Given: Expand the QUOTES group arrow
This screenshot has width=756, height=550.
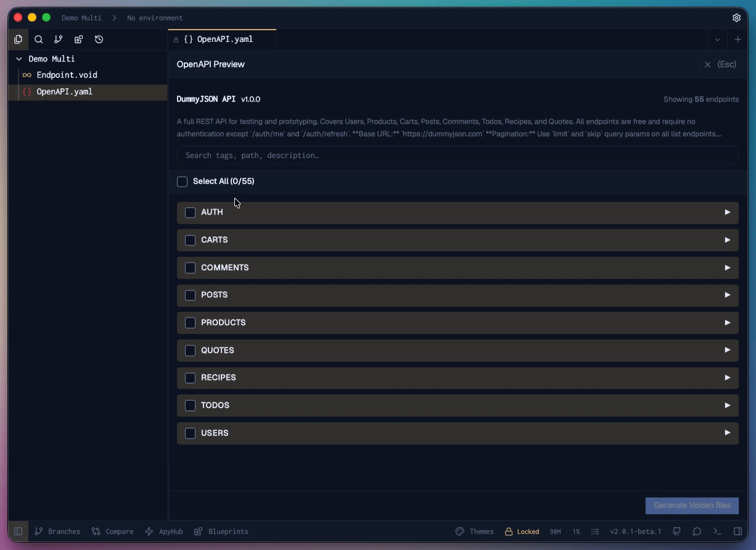Looking at the screenshot, I should pos(728,350).
